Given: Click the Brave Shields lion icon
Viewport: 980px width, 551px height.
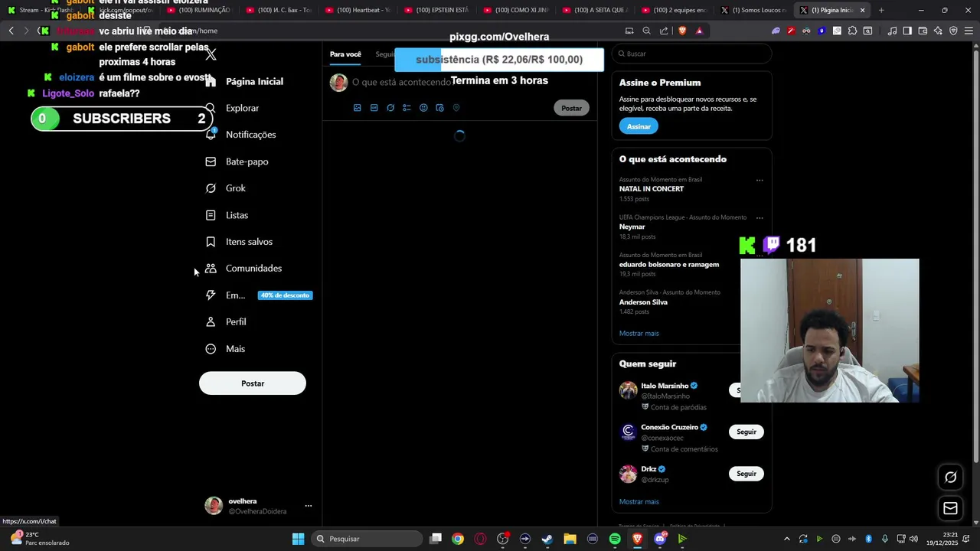Looking at the screenshot, I should click(x=682, y=31).
